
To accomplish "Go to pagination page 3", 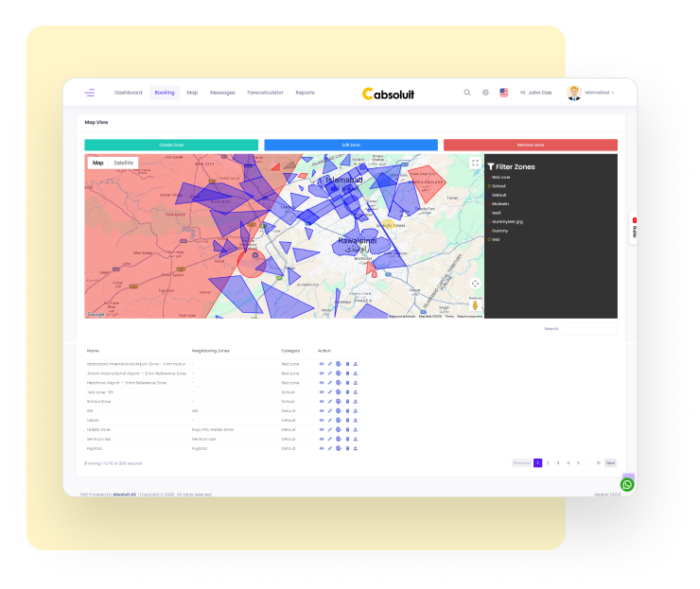I will (558, 463).
